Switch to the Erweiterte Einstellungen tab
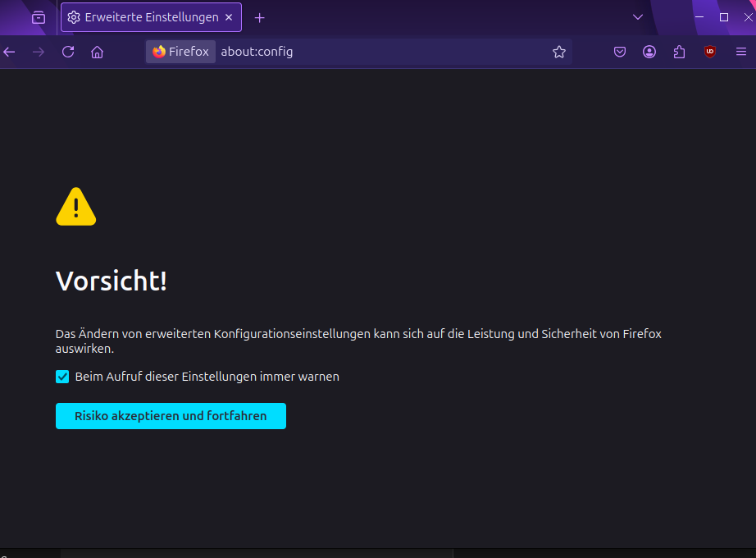 click(x=143, y=17)
